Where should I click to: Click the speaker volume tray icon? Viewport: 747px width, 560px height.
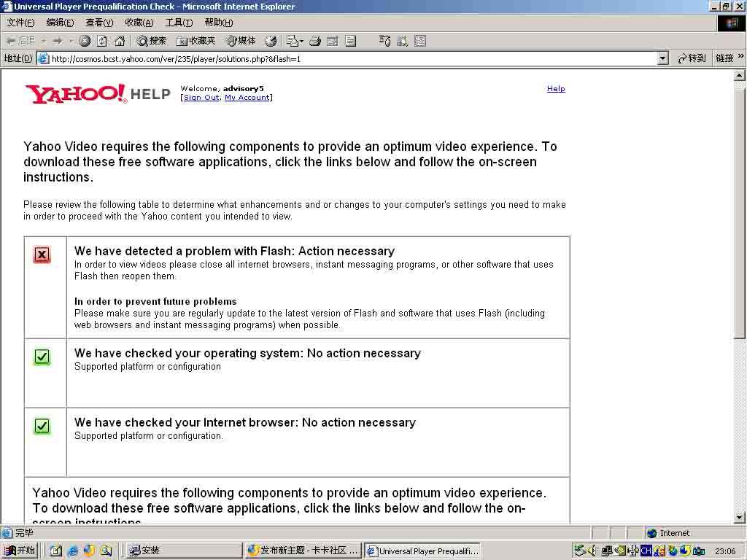click(x=592, y=551)
